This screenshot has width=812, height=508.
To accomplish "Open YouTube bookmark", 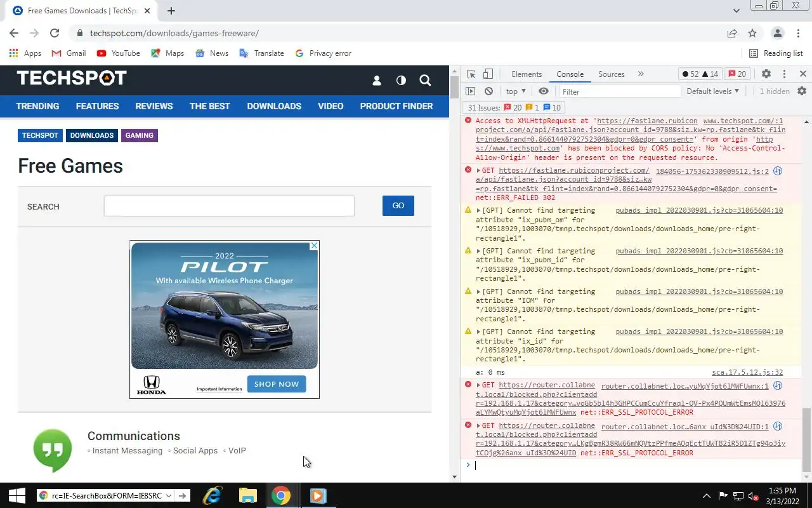I will [118, 53].
